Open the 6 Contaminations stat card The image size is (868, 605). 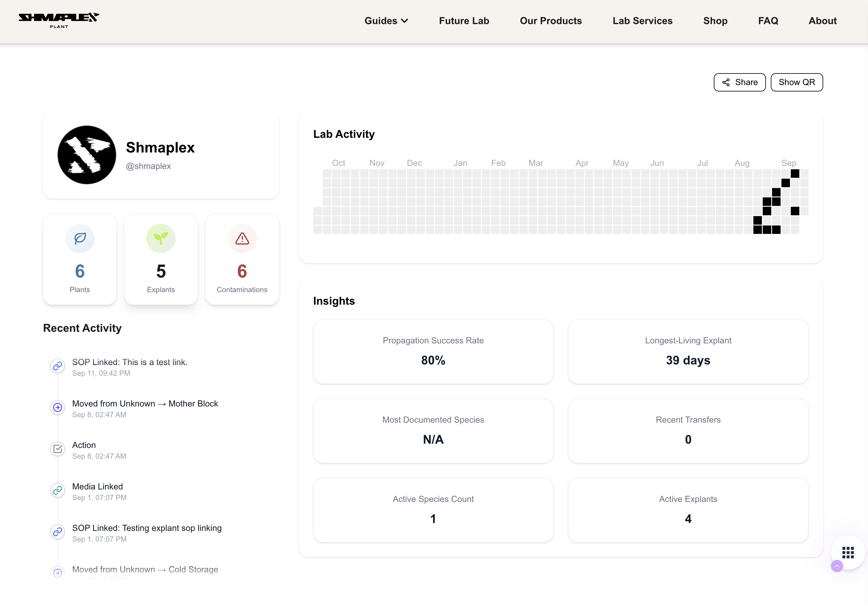(242, 259)
